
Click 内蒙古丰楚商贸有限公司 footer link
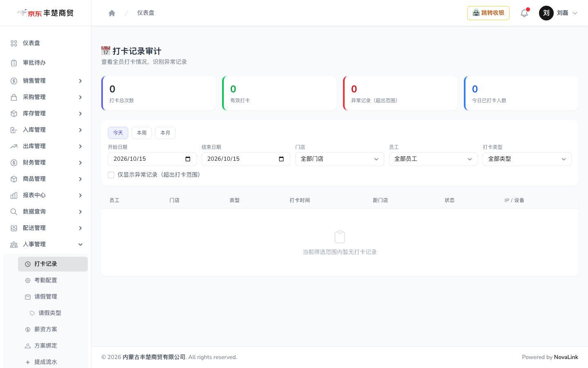(x=154, y=357)
